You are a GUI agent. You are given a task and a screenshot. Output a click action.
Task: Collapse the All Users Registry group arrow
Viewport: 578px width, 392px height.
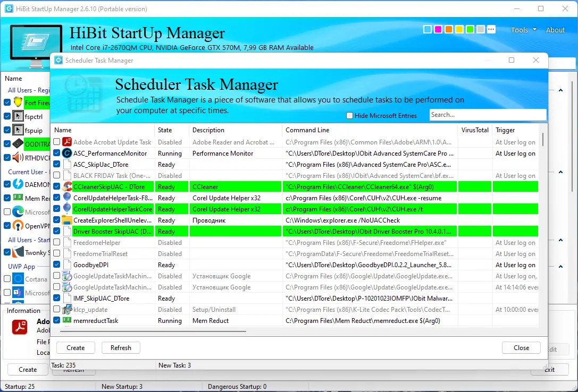point(560,90)
